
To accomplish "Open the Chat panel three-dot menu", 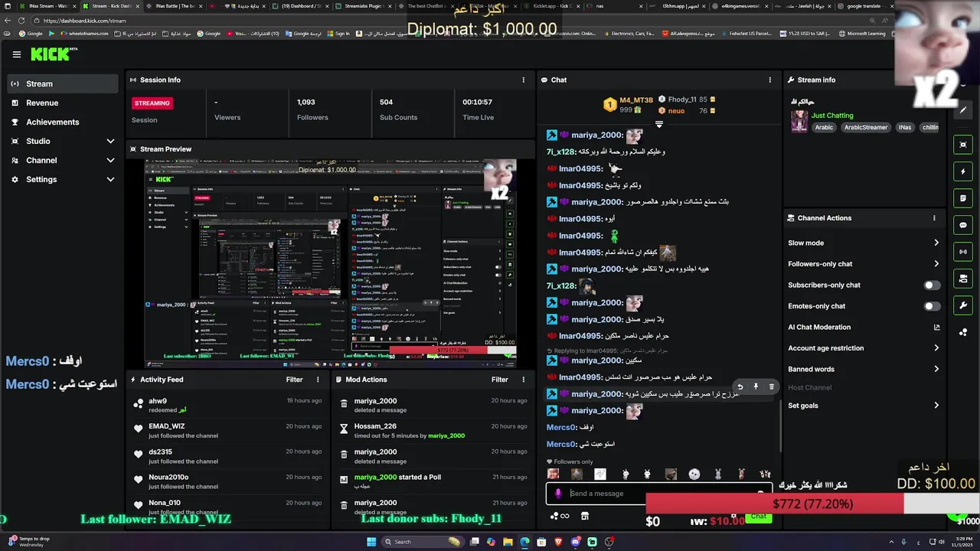I will [770, 80].
